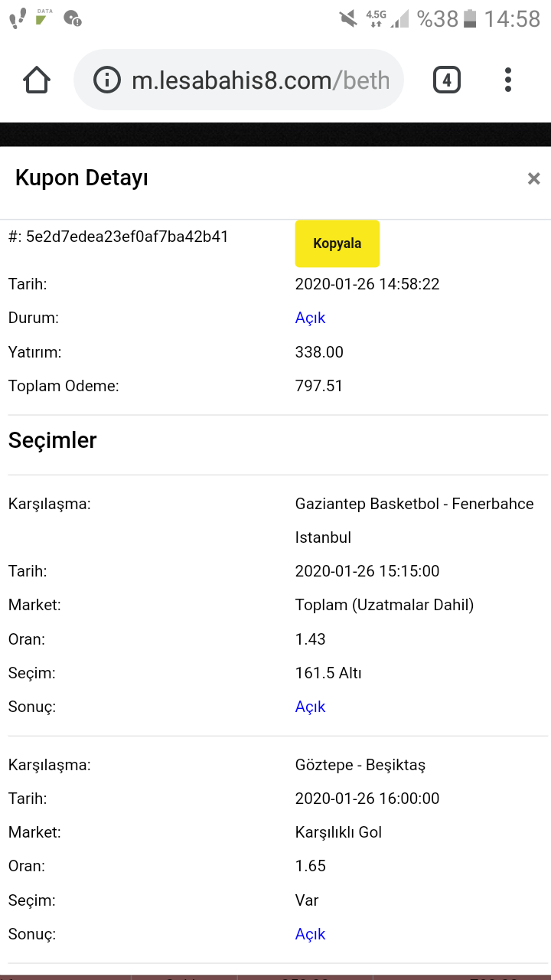Copy the coupon with Kopyala button
Viewport: 551px width, 980px height.
pos(337,243)
